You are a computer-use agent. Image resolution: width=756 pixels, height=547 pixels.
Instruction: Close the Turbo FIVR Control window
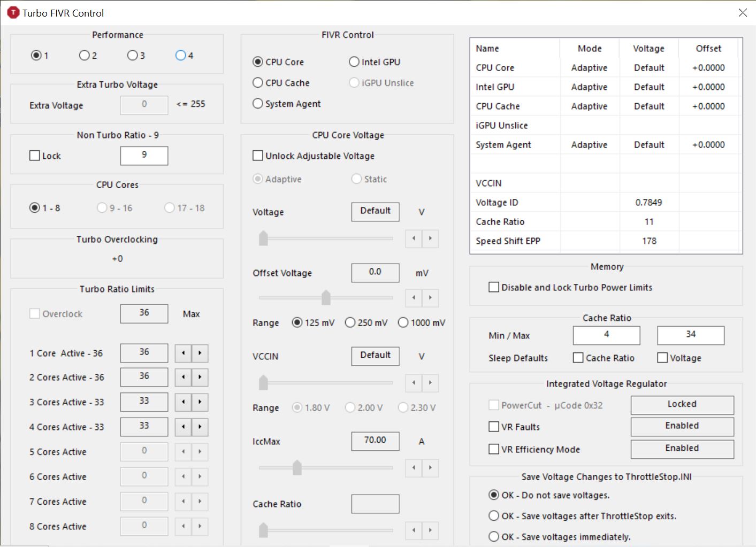click(x=743, y=12)
